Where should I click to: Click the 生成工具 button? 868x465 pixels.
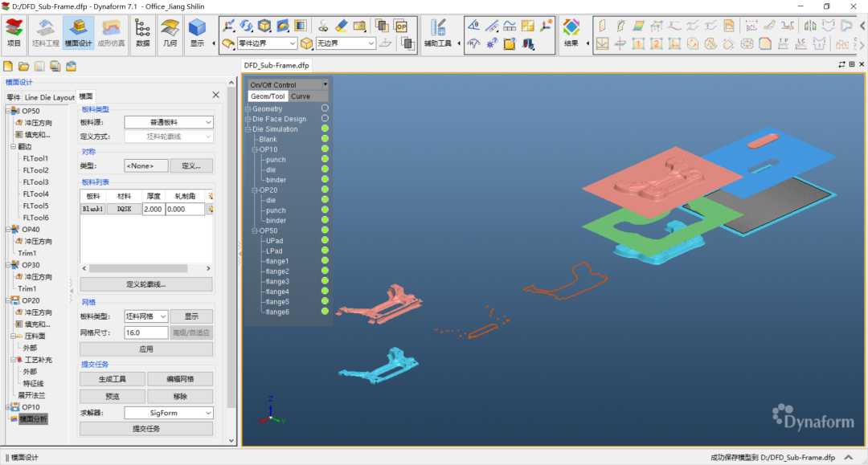(x=113, y=379)
